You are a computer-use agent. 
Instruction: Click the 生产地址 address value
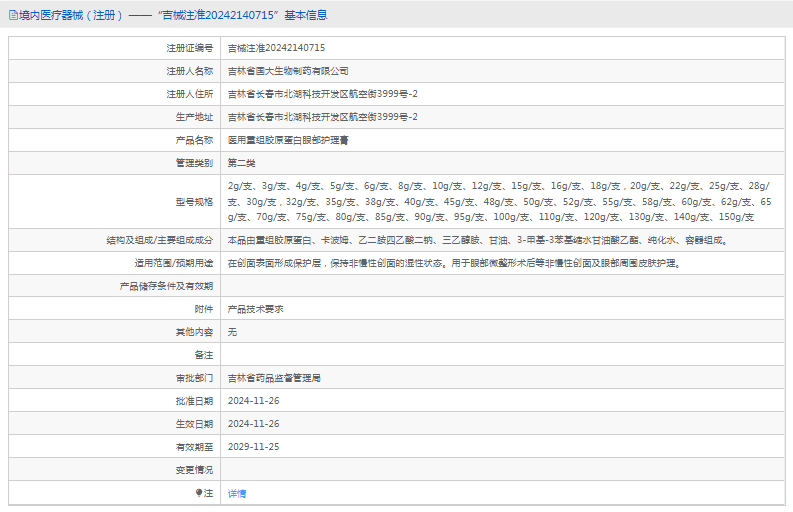(322, 117)
